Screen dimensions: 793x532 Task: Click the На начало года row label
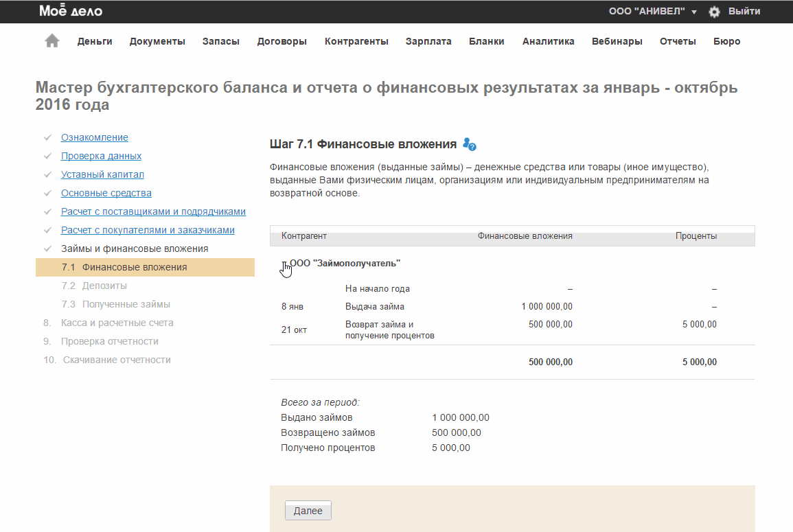tap(378, 289)
